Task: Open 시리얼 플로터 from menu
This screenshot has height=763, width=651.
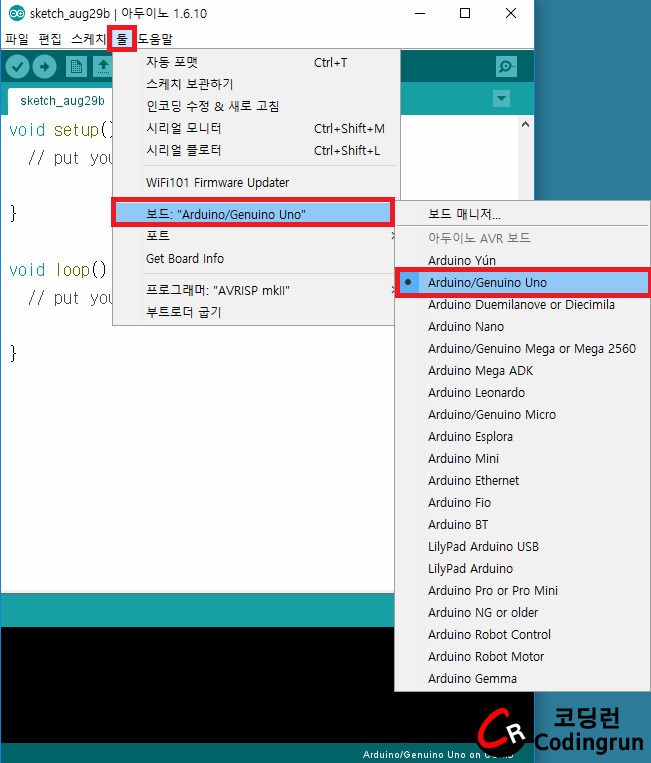Action: coord(256,150)
